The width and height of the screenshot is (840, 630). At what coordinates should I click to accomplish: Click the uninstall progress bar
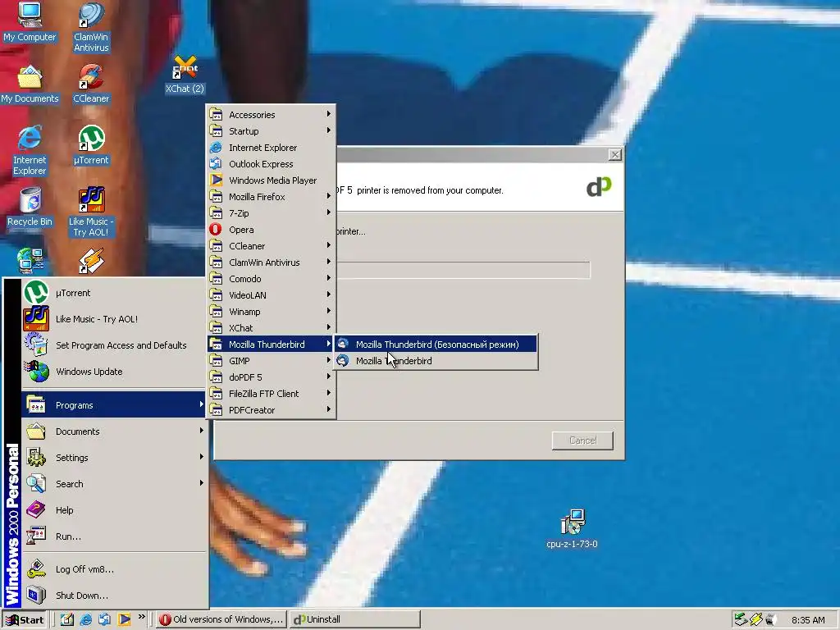tap(463, 269)
